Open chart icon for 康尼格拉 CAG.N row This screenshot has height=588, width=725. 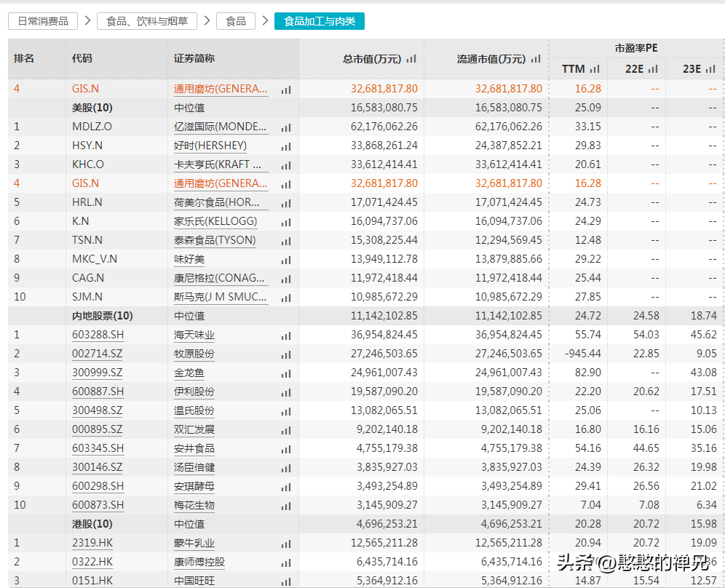286,279
